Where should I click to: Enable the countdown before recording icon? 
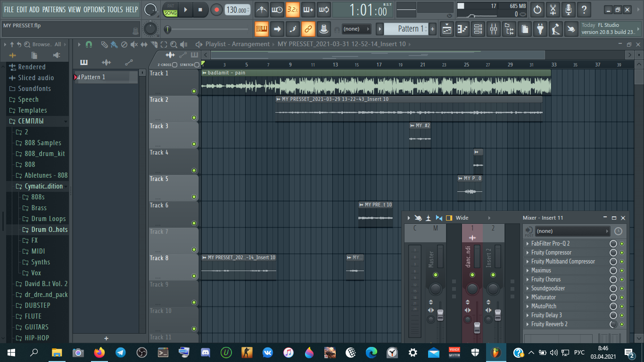coord(293,9)
